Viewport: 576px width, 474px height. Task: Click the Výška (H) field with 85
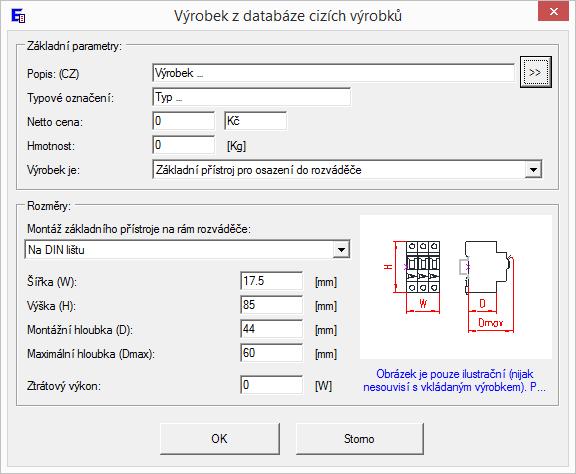pos(271,305)
